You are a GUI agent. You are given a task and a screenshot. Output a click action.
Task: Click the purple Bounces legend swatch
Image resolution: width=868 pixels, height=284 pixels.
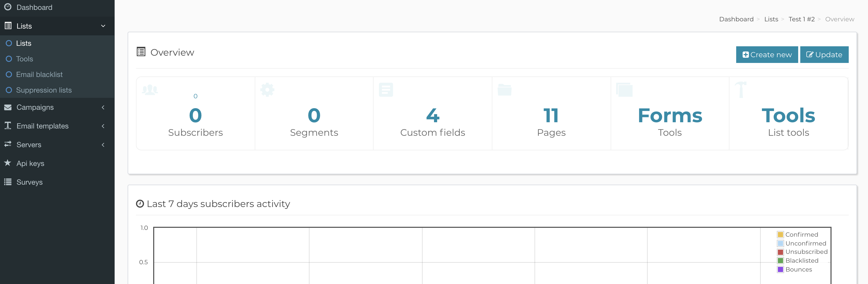click(x=780, y=269)
